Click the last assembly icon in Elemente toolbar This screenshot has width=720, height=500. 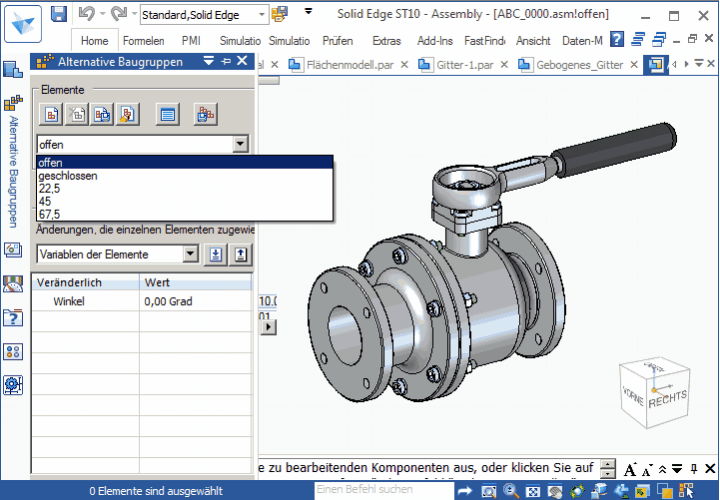coord(205,114)
